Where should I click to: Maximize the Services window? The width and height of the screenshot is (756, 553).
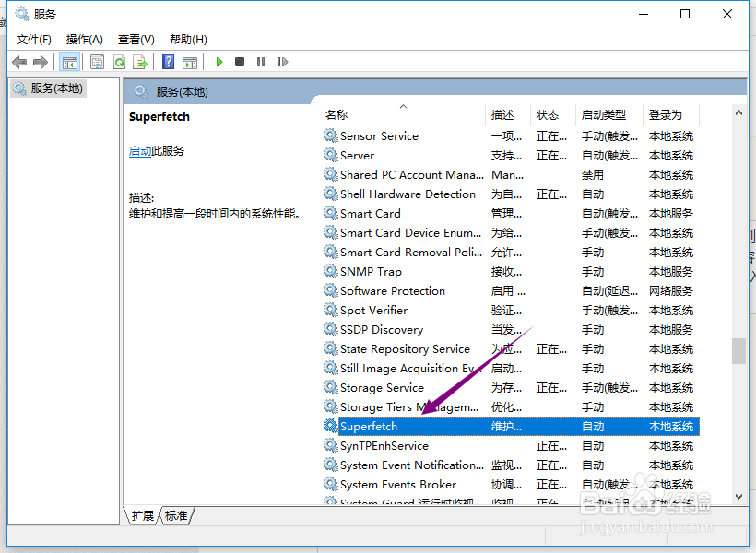(x=685, y=14)
